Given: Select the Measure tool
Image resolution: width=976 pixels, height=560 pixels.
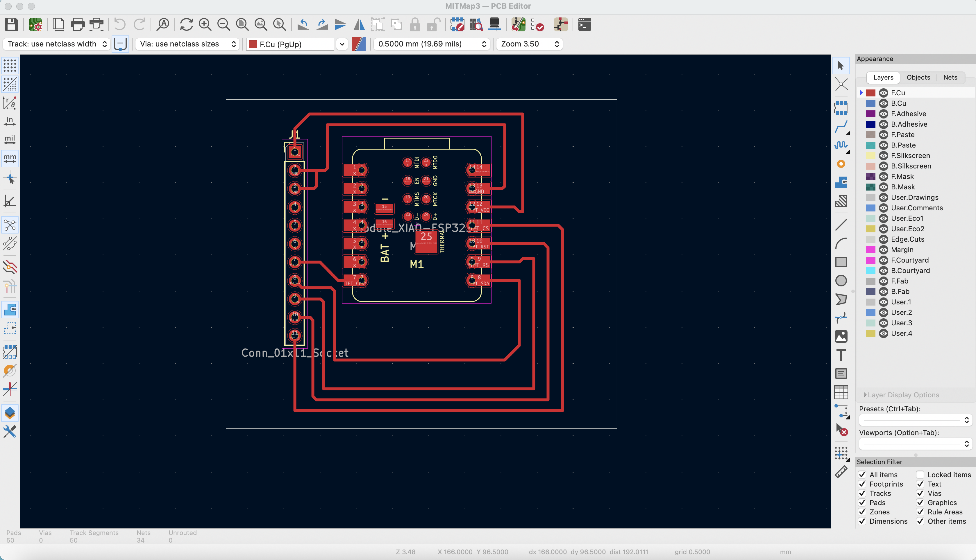Looking at the screenshot, I should tap(842, 471).
